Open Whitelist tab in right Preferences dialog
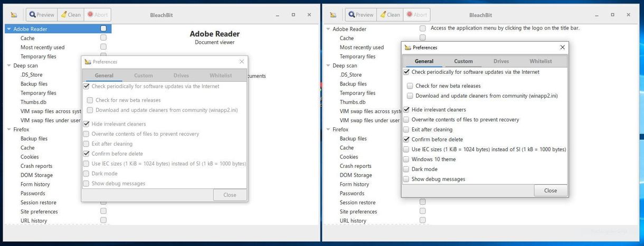 point(541,61)
